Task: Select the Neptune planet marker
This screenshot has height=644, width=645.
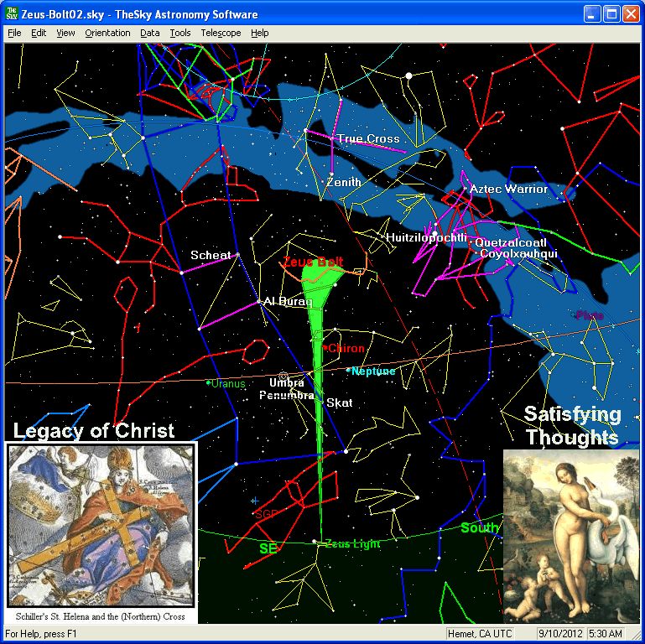Action: (x=349, y=369)
